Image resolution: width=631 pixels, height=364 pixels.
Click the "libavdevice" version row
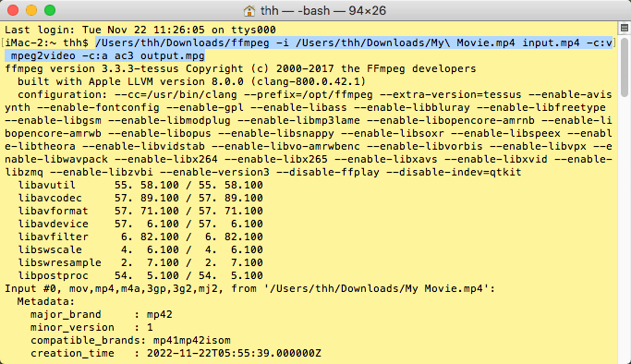pyautogui.click(x=140, y=224)
